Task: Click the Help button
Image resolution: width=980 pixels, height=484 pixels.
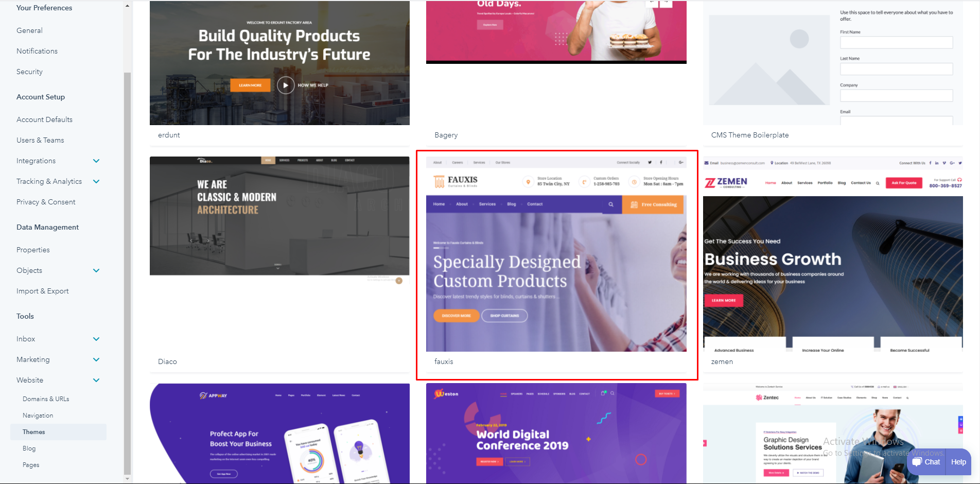Action: click(958, 462)
